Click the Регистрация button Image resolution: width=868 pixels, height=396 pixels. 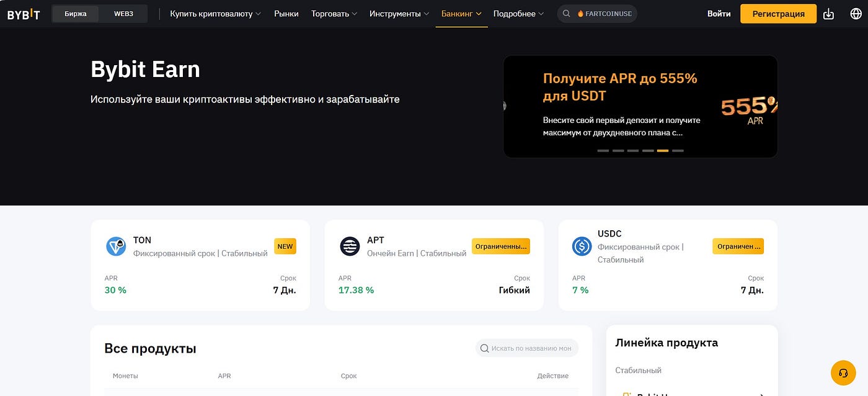pyautogui.click(x=778, y=14)
